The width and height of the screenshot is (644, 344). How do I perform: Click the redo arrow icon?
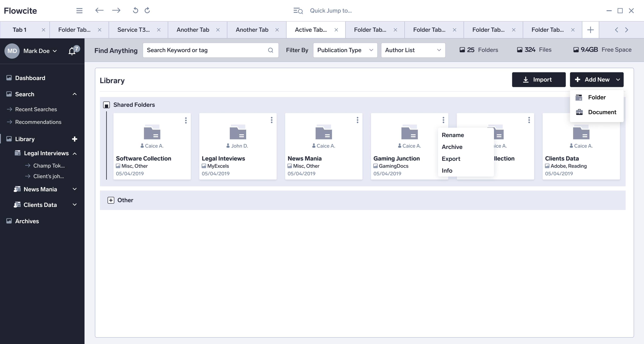coord(147,11)
